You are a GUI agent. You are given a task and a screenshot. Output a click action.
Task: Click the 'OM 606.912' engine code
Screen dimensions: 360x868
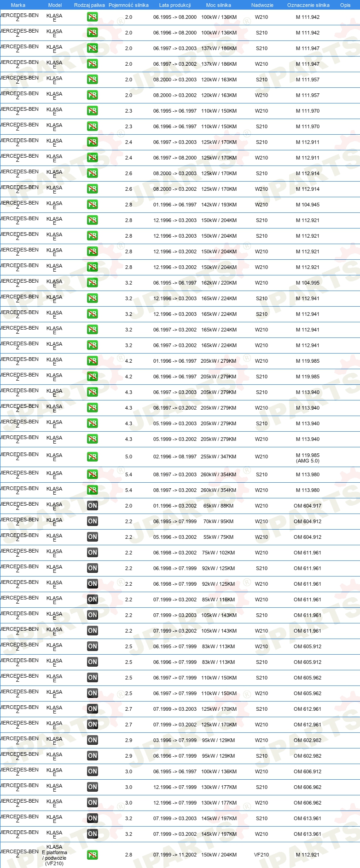(x=308, y=771)
